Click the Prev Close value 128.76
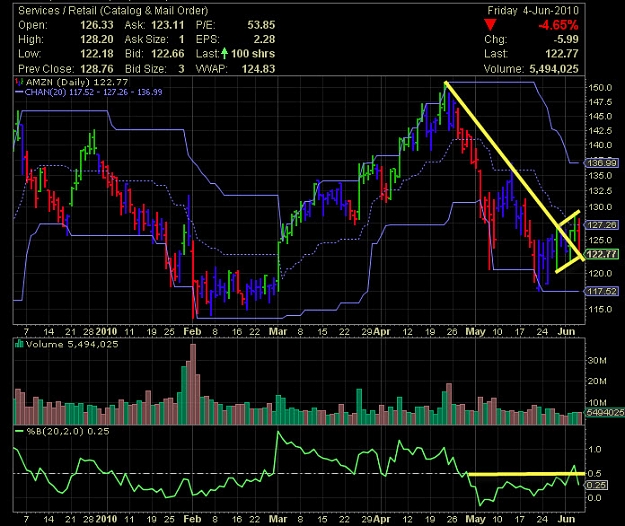The width and height of the screenshot is (625, 526). click(97, 69)
